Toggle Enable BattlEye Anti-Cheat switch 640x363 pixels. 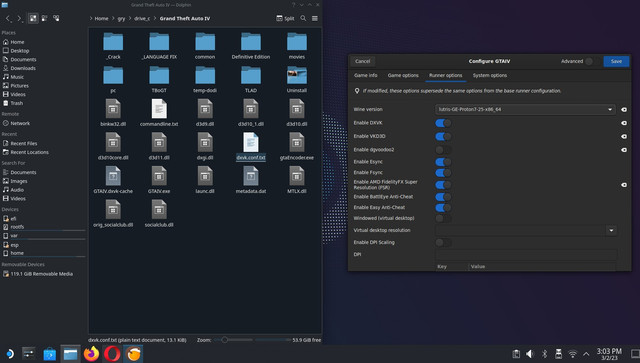443,197
